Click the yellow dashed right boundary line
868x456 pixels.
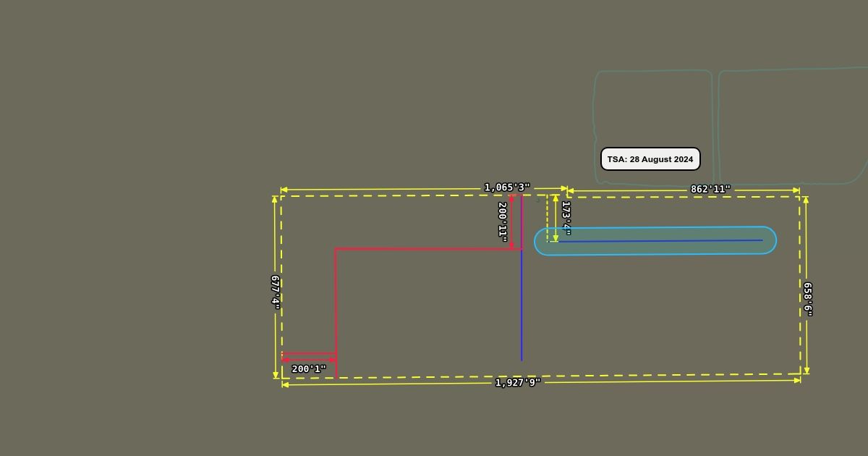pyautogui.click(x=800, y=290)
